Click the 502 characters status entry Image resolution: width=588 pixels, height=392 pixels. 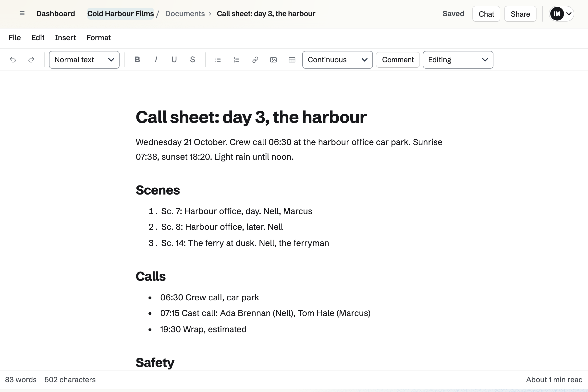point(70,380)
